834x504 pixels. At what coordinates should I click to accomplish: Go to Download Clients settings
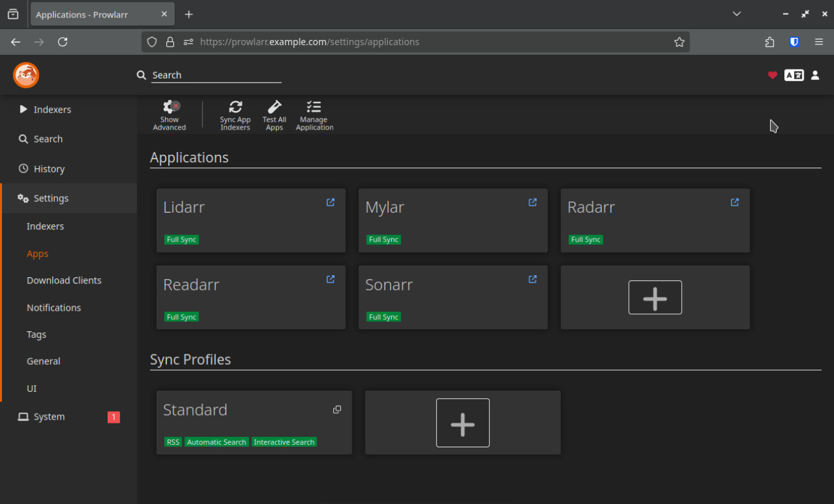click(64, 280)
